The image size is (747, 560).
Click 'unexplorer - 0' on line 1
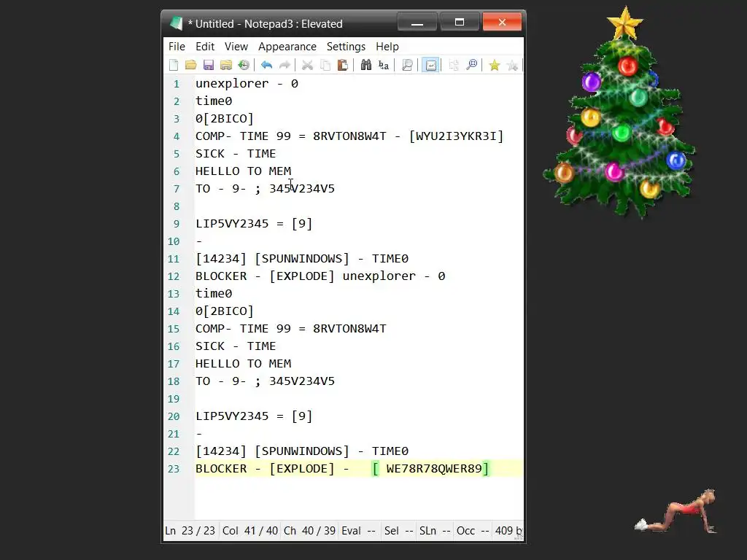tap(247, 84)
